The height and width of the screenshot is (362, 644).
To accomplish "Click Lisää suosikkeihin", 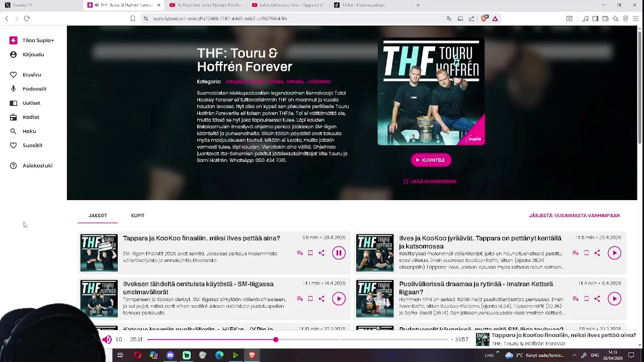I will click(x=430, y=182).
